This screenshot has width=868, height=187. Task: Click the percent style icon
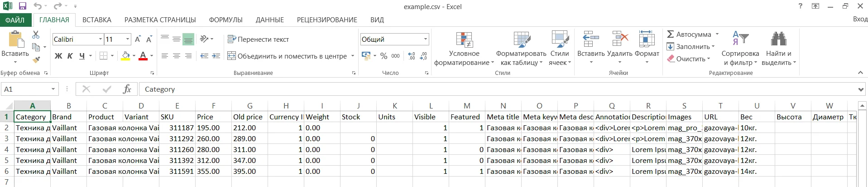click(384, 56)
